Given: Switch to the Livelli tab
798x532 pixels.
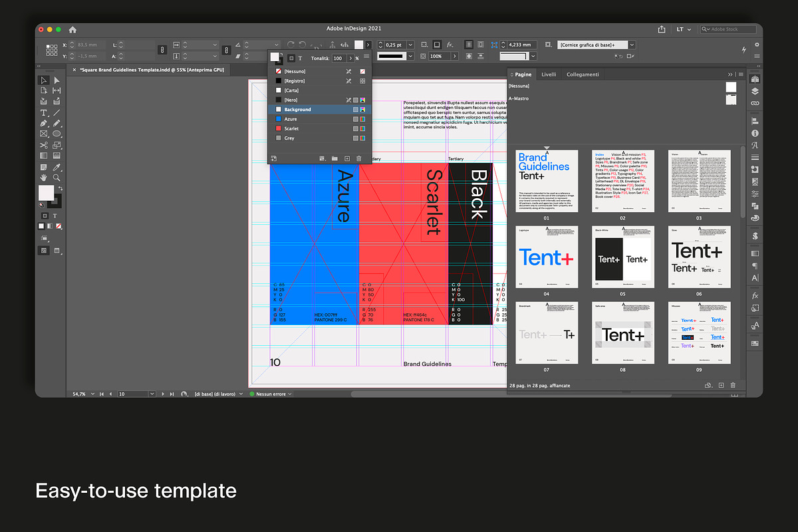Looking at the screenshot, I should point(549,74).
